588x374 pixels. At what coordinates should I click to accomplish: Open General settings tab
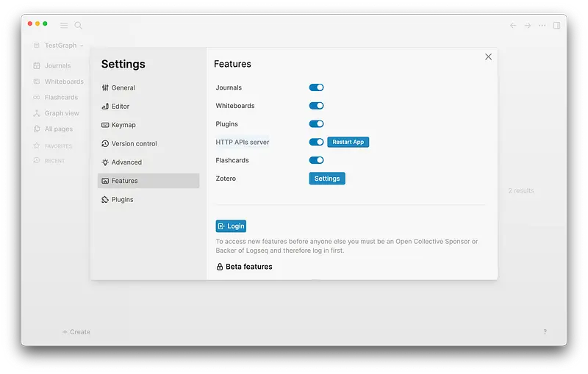click(x=148, y=87)
